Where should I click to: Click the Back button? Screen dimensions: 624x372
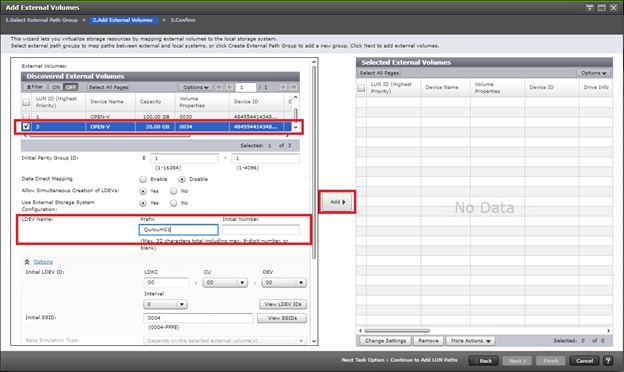[x=484, y=361]
